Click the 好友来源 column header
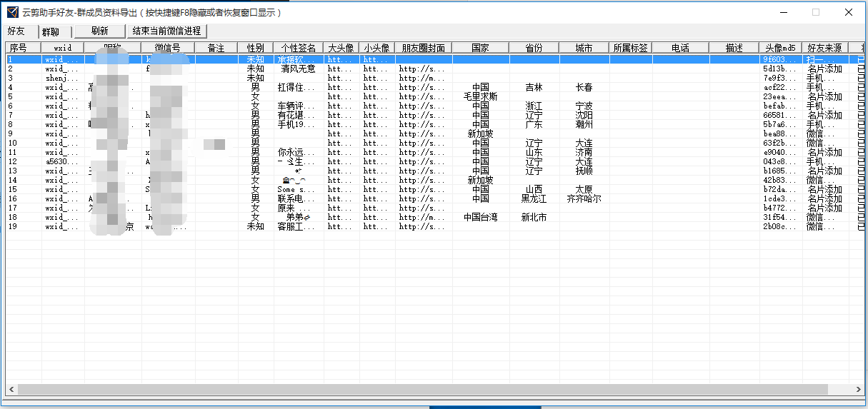The width and height of the screenshot is (868, 409). click(824, 48)
